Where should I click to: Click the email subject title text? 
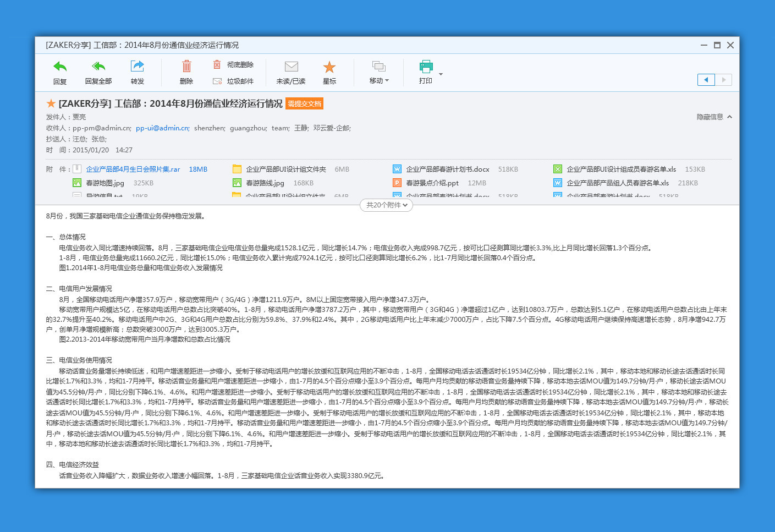click(171, 103)
